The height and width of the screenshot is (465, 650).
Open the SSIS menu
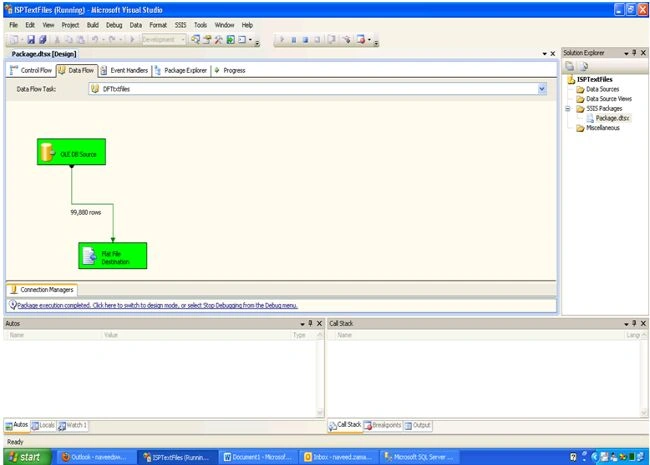[180, 25]
